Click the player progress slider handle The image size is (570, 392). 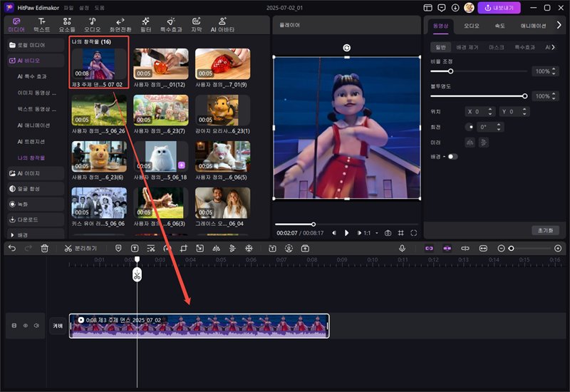point(313,225)
